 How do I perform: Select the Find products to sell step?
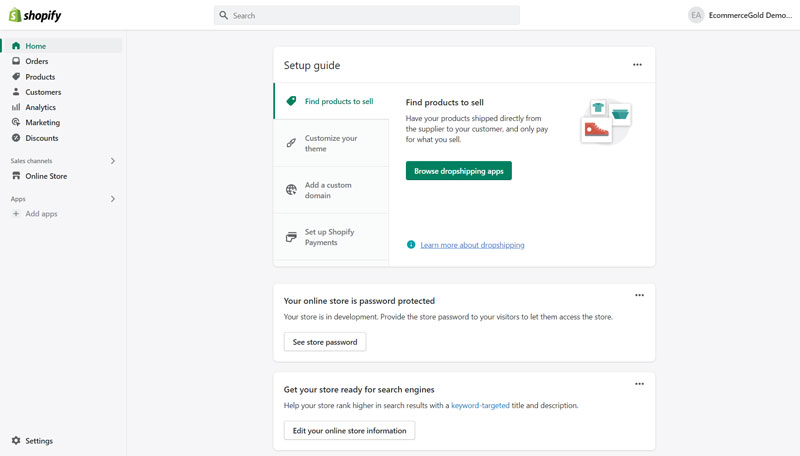click(331, 101)
